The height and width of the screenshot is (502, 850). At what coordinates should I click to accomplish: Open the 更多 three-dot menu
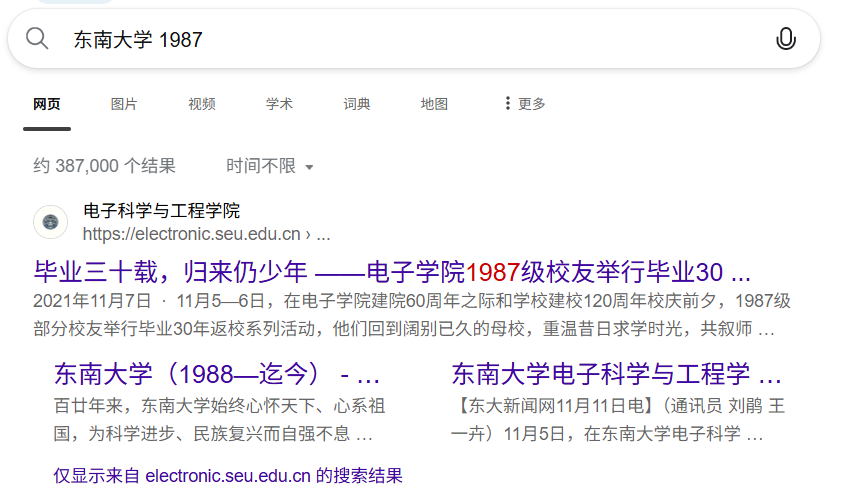[525, 104]
